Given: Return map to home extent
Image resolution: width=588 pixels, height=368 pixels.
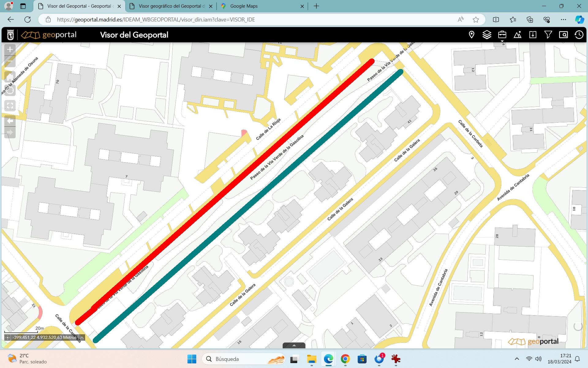Looking at the screenshot, I should (x=10, y=77).
